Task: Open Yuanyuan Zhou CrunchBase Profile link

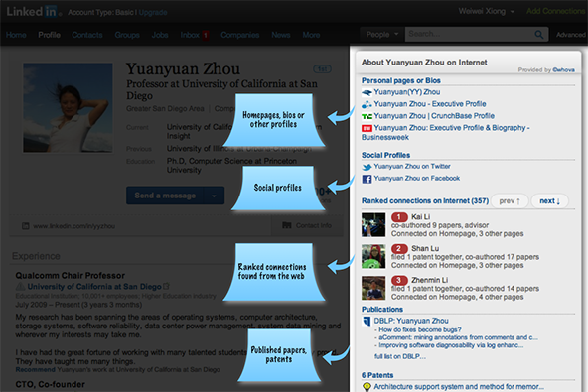Action: coord(434,116)
